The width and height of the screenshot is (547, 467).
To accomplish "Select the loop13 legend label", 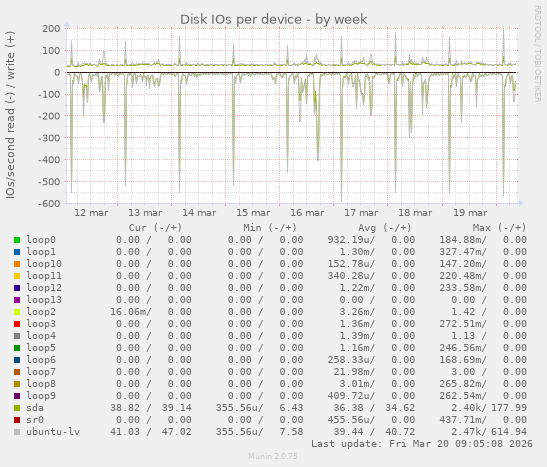I will [x=44, y=300].
